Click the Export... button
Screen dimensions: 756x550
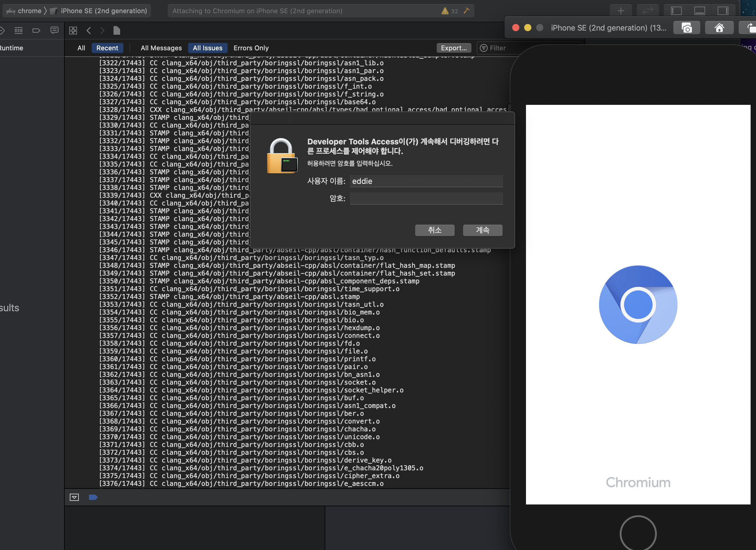(454, 48)
